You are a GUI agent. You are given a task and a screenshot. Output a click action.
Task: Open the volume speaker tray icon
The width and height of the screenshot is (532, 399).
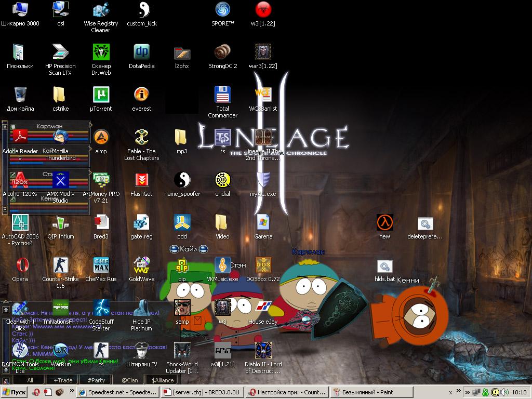click(503, 392)
